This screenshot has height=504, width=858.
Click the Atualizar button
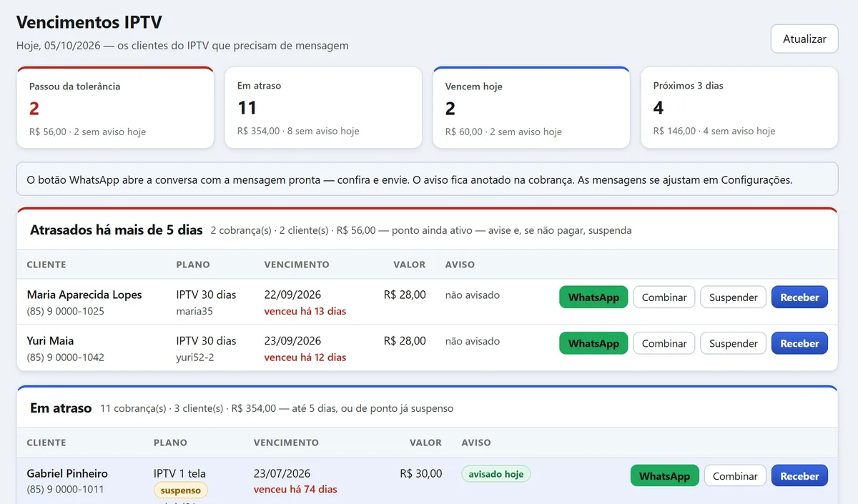pyautogui.click(x=804, y=39)
